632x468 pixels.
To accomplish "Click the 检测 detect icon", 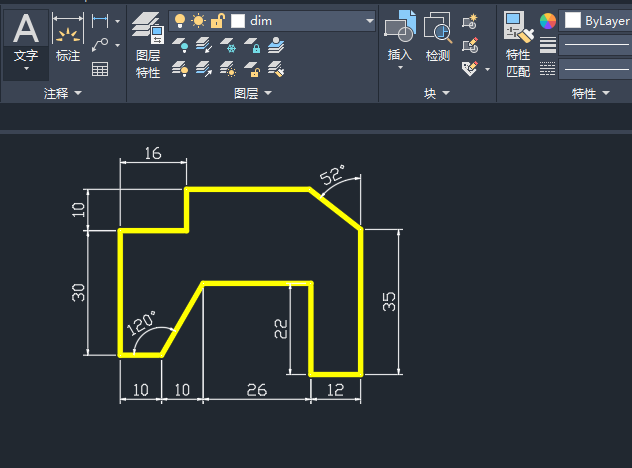I will (x=438, y=37).
